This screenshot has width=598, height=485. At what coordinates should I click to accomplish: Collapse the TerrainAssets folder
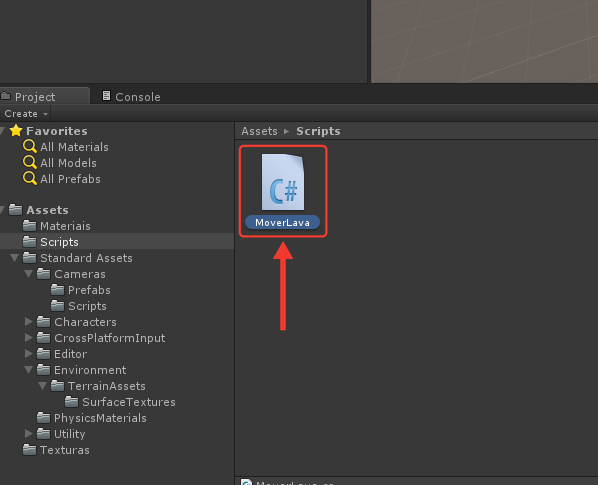point(42,386)
